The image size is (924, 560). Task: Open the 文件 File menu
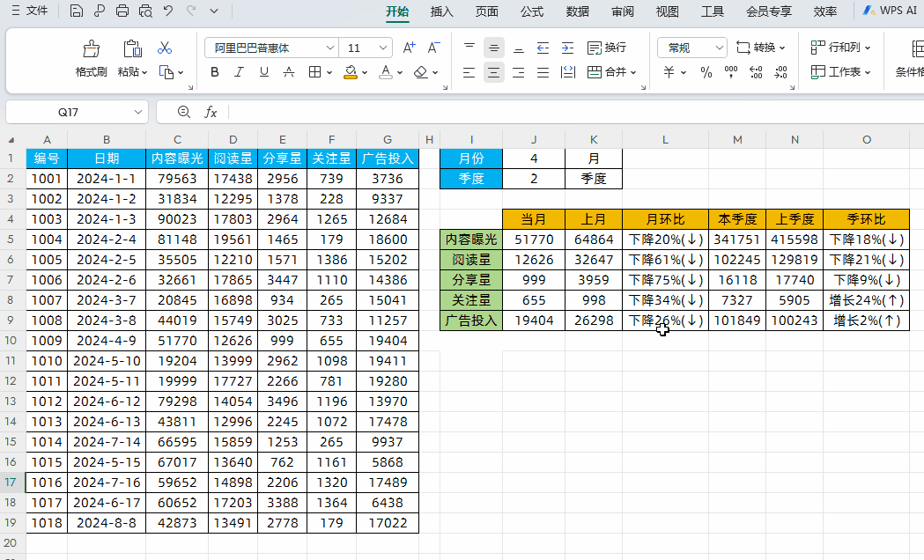click(x=29, y=11)
